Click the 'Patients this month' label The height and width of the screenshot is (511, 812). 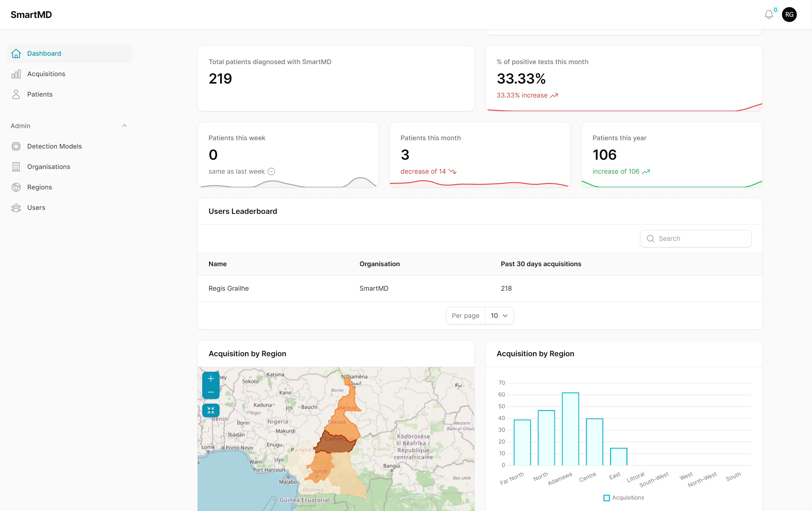pyautogui.click(x=430, y=138)
